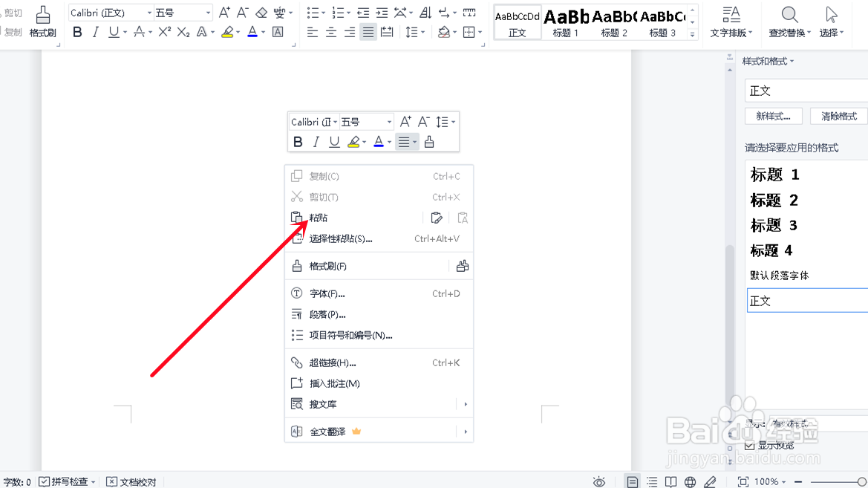Select the 正文 style in the gallery

click(x=517, y=22)
